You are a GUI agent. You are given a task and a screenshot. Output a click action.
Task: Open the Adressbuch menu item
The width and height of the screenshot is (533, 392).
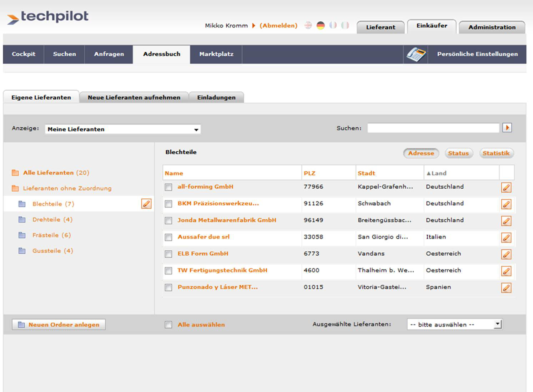tap(161, 54)
